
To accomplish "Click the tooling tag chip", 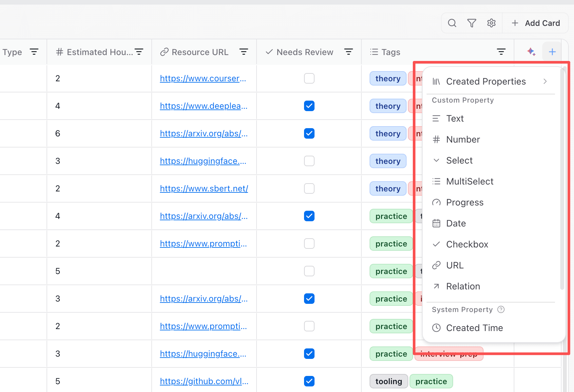I will [x=389, y=381].
